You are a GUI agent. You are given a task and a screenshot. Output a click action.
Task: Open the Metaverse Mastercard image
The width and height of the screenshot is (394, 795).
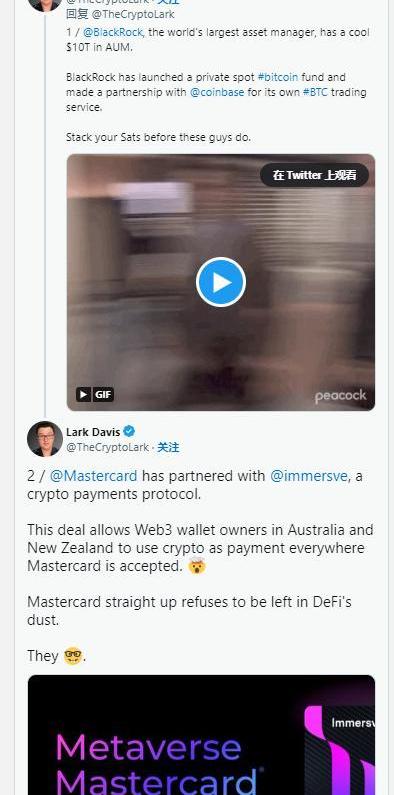tap(201, 735)
